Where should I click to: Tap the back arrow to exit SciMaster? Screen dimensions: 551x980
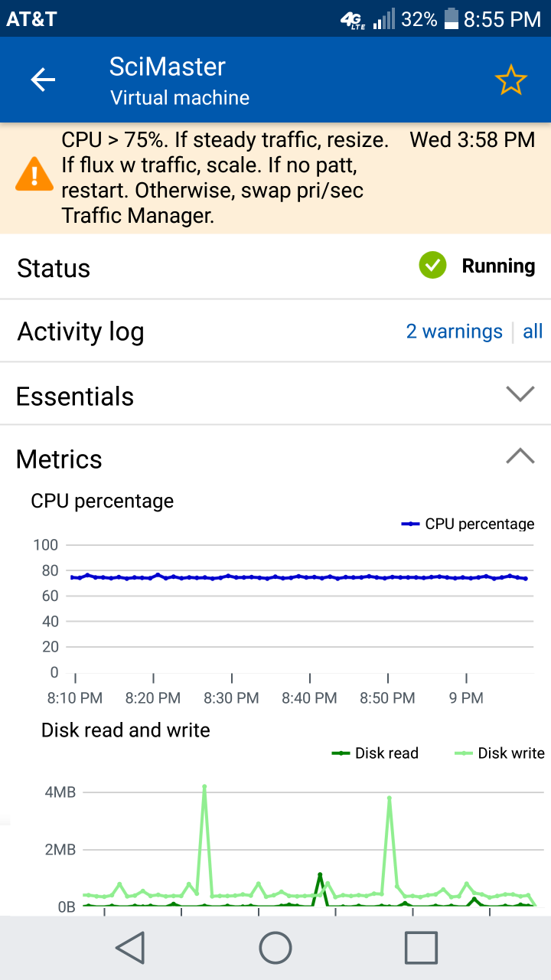point(43,79)
